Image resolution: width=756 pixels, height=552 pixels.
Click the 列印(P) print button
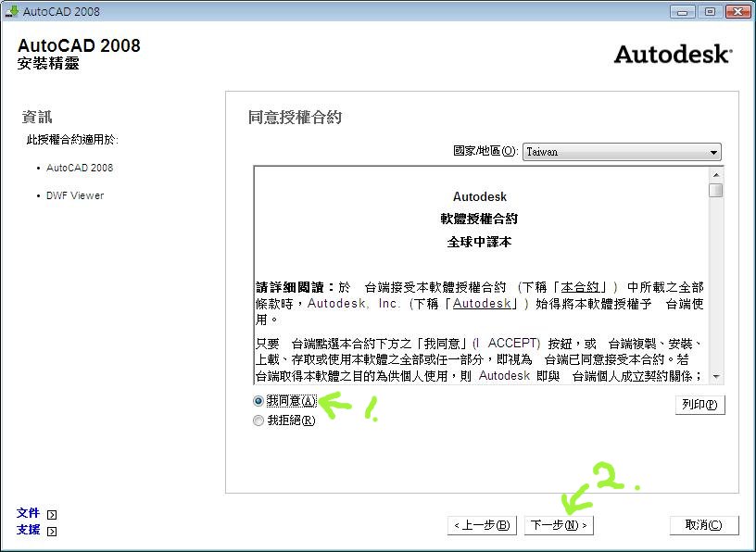(x=699, y=404)
